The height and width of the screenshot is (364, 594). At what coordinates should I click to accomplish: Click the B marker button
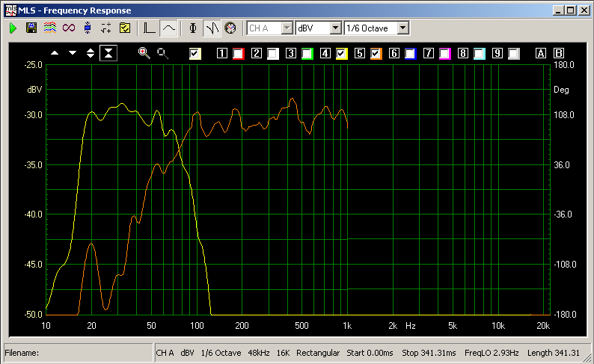pyautogui.click(x=559, y=53)
